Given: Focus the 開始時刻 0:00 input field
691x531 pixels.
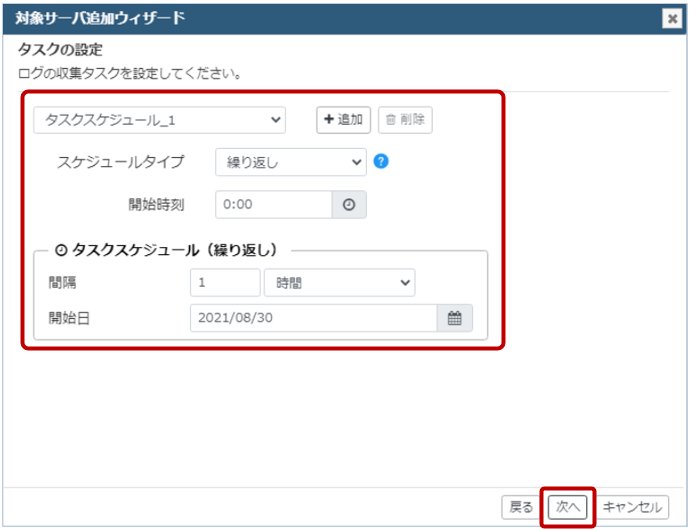Looking at the screenshot, I should coord(274,204).
